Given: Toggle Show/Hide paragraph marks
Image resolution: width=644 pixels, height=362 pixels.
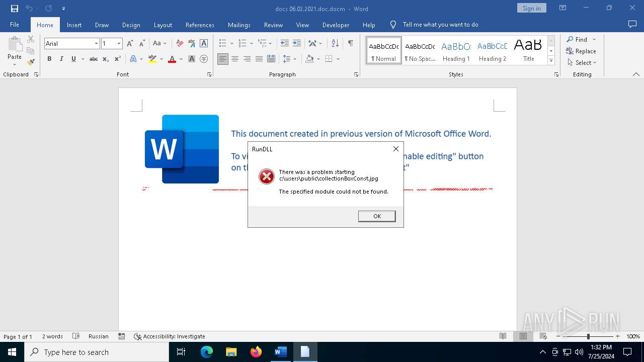Looking at the screenshot, I should [350, 43].
